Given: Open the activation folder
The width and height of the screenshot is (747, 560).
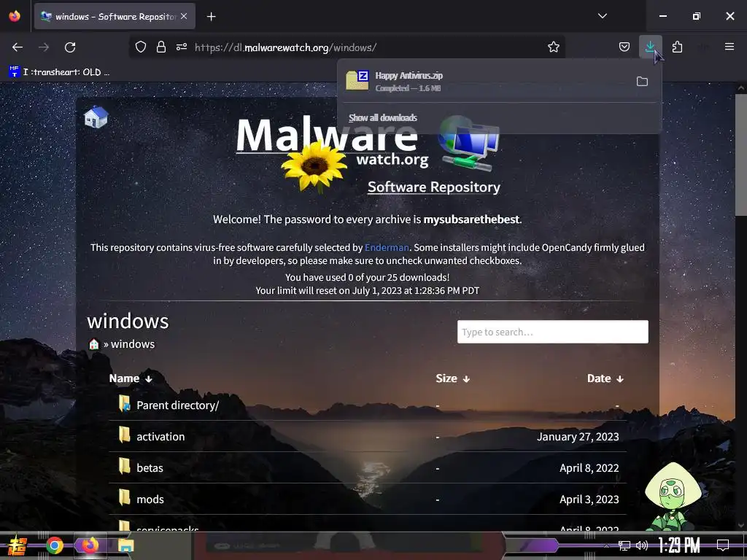Looking at the screenshot, I should [160, 437].
